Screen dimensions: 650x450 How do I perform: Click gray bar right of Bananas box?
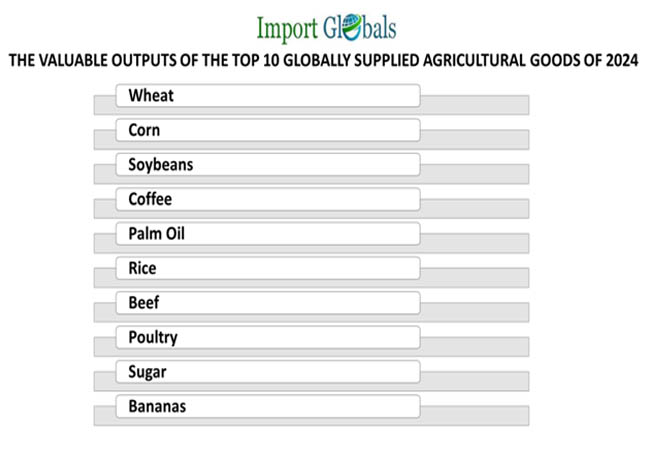coord(474,415)
